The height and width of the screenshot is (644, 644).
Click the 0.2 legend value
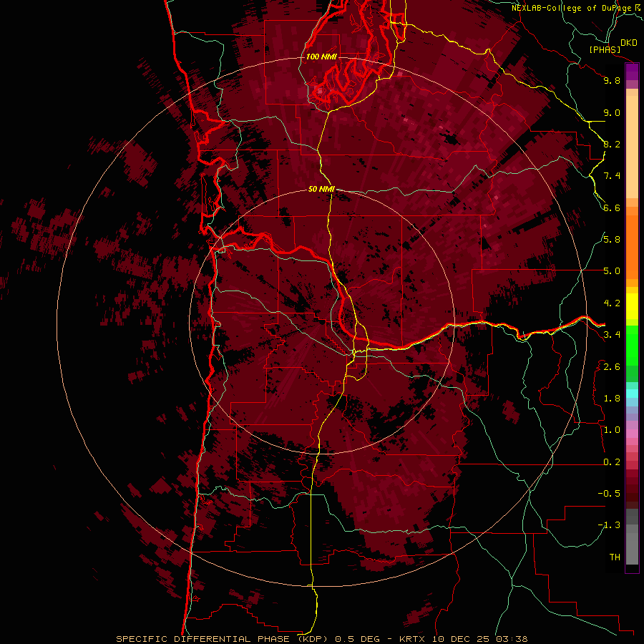coord(612,462)
